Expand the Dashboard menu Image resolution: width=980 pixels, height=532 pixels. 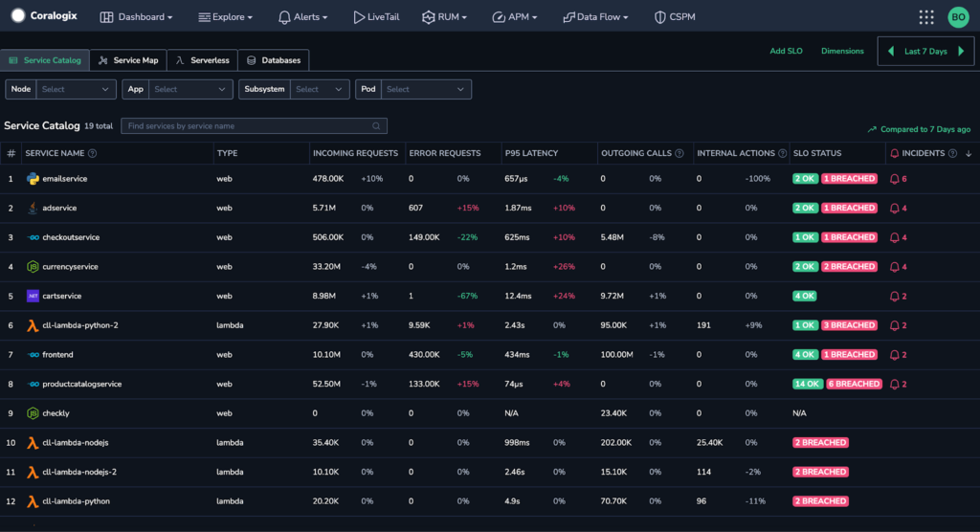[136, 17]
